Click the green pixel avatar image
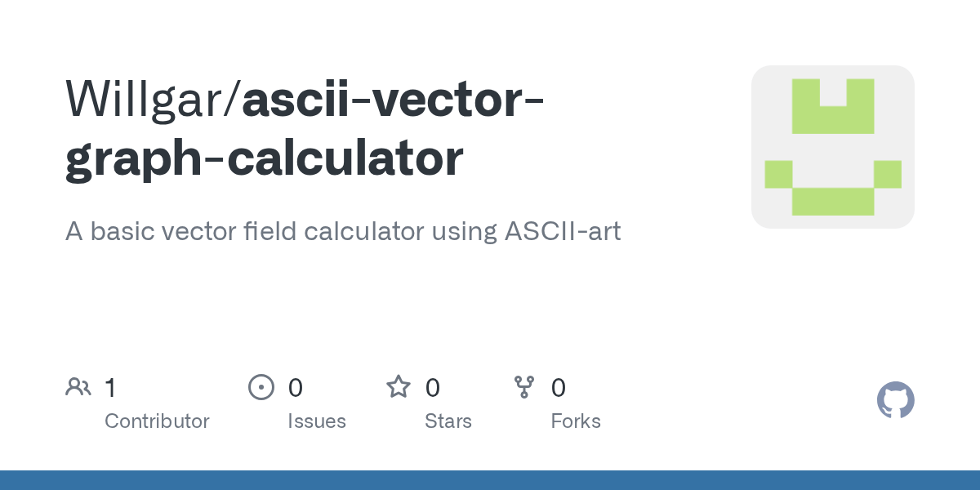The width and height of the screenshot is (980, 490). click(833, 147)
